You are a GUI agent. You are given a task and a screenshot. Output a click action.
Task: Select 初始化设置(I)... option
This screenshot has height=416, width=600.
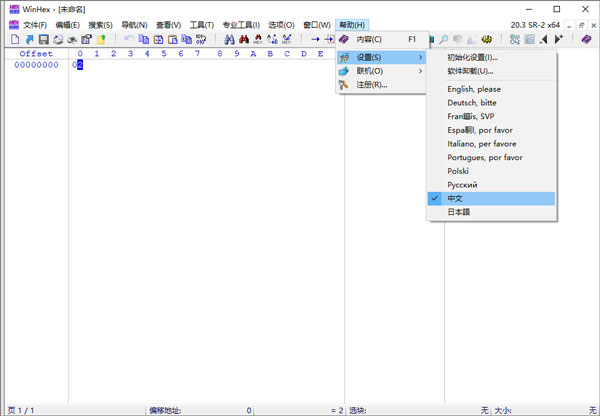coord(491,58)
